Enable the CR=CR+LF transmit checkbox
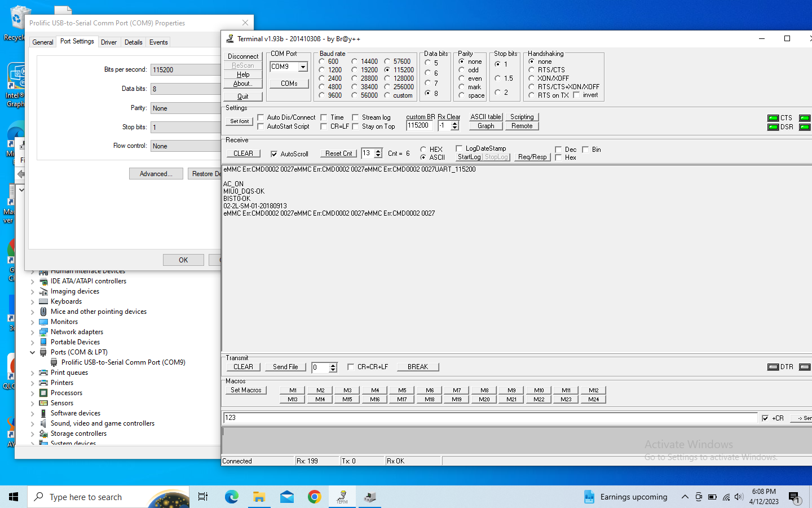812x508 pixels. [x=351, y=367]
